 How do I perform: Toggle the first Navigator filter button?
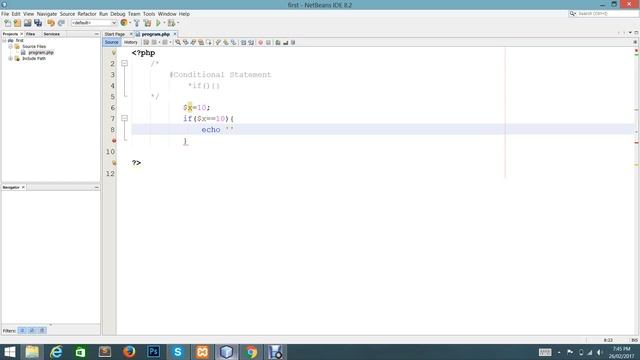pyautogui.click(x=22, y=330)
